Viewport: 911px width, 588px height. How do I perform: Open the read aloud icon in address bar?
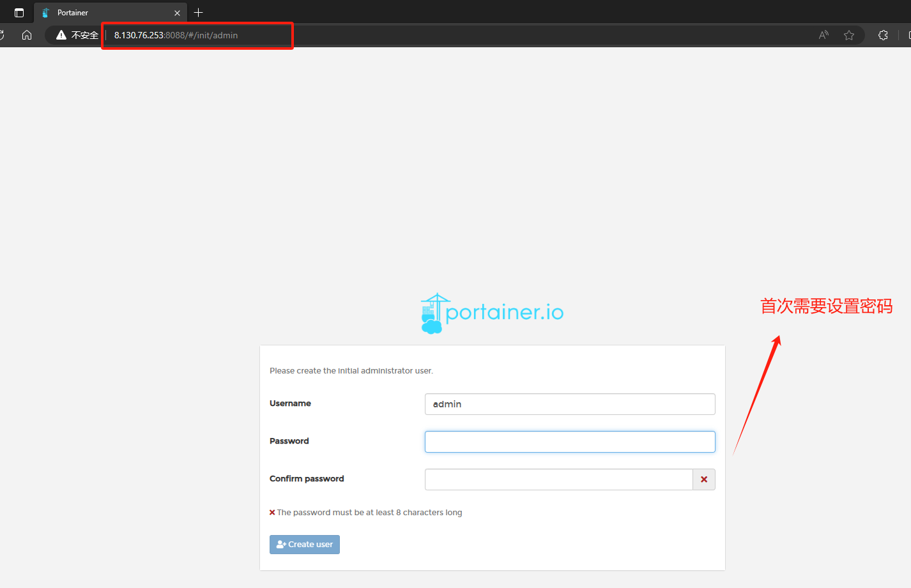click(823, 35)
